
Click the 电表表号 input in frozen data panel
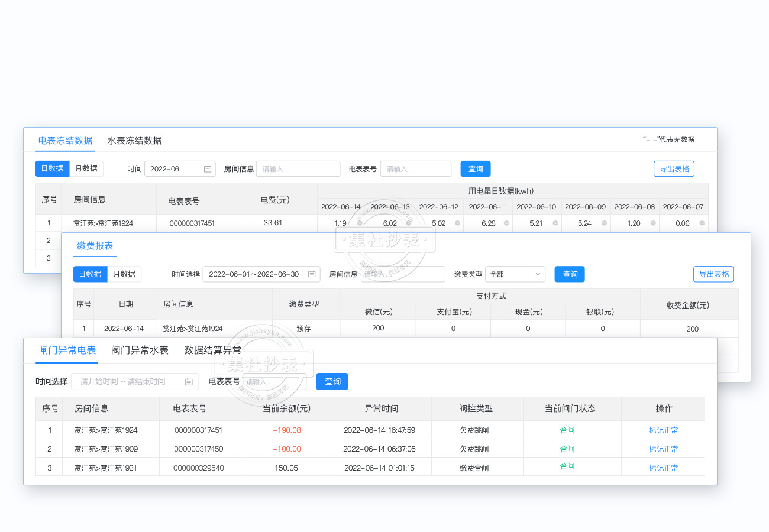pyautogui.click(x=415, y=169)
